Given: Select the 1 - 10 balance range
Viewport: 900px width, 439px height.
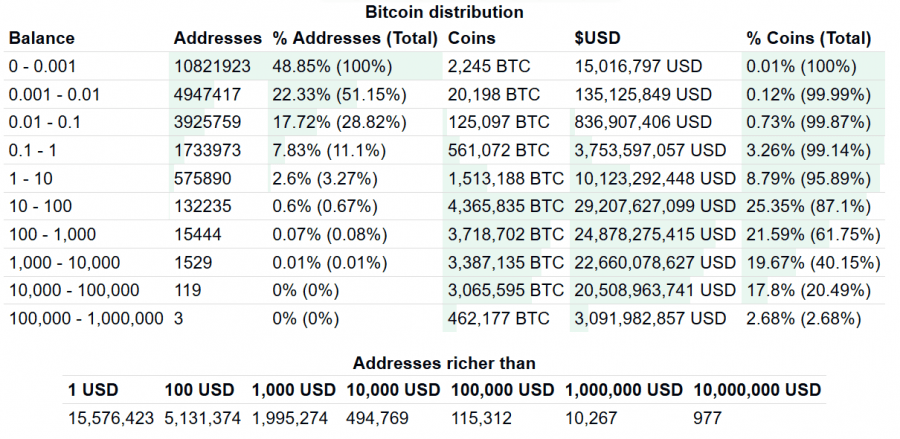Looking at the screenshot, I should click(30, 178).
